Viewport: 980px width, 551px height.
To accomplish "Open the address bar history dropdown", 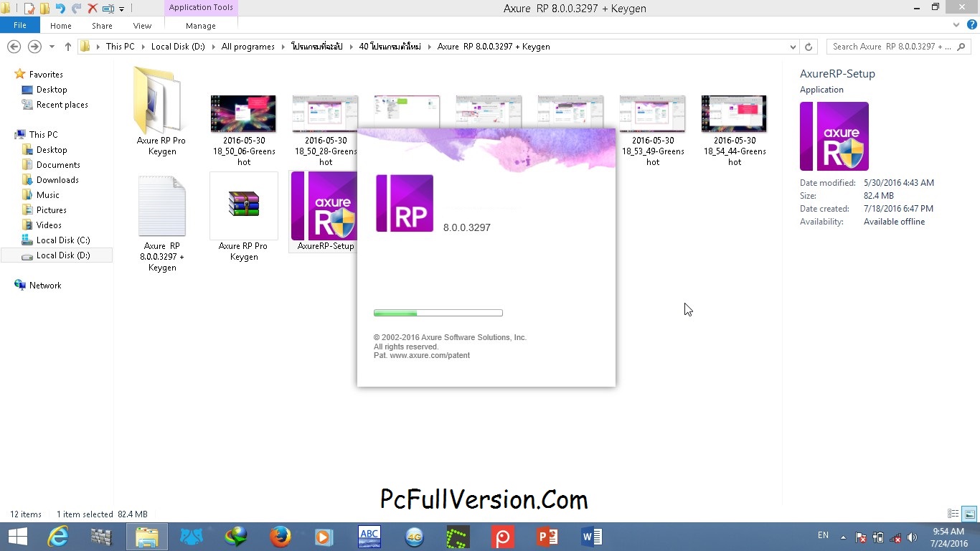I will [x=793, y=47].
